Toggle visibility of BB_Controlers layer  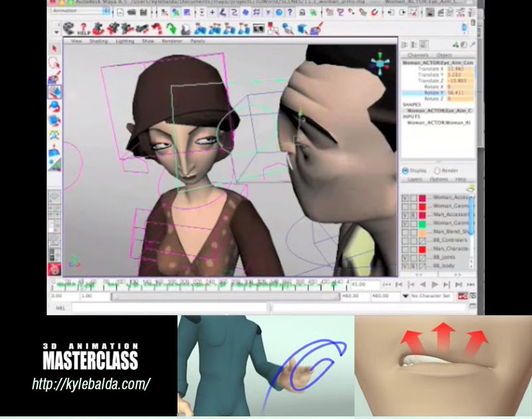pos(405,241)
